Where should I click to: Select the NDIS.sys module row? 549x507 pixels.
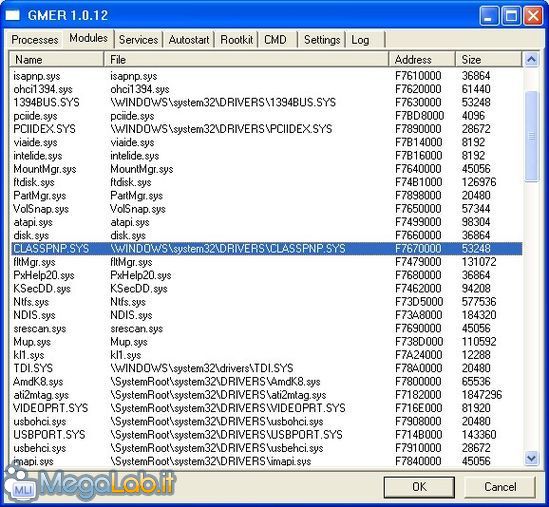(267, 315)
